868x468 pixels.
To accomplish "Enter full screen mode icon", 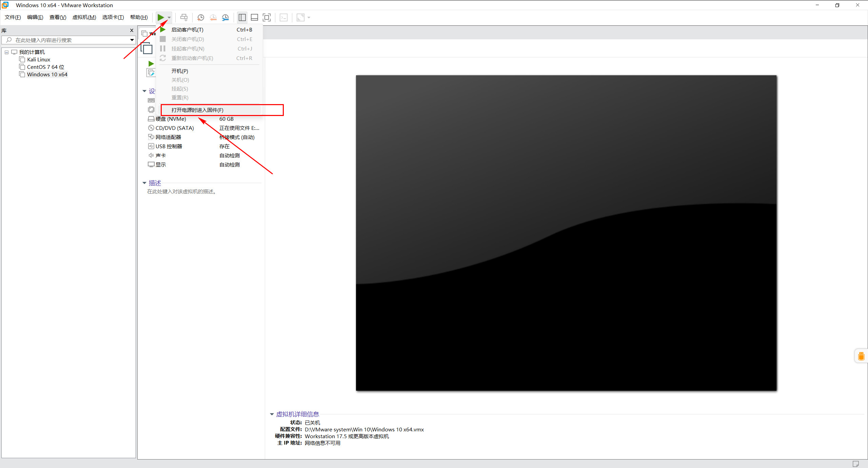I will coord(267,17).
